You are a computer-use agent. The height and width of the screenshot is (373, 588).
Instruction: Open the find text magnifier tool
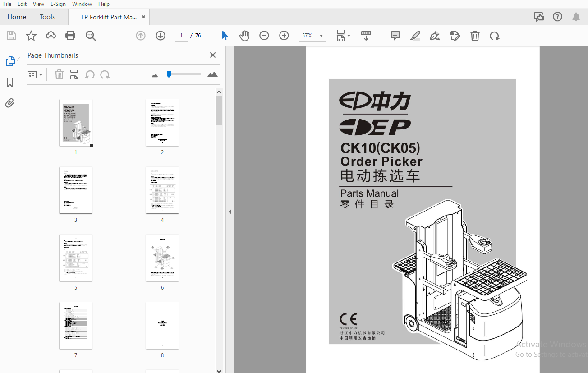[x=91, y=36]
